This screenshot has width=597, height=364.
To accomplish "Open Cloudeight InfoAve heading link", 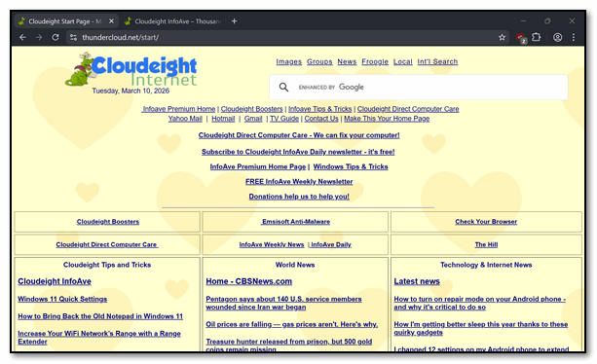I will [55, 281].
